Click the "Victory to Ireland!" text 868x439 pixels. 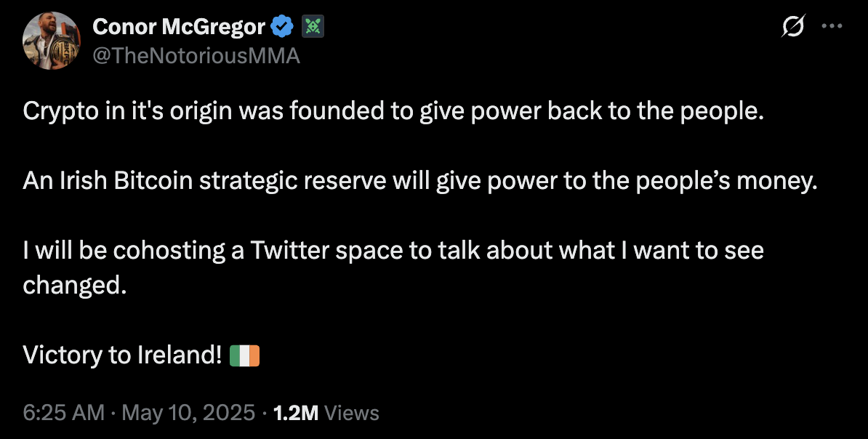(121, 355)
